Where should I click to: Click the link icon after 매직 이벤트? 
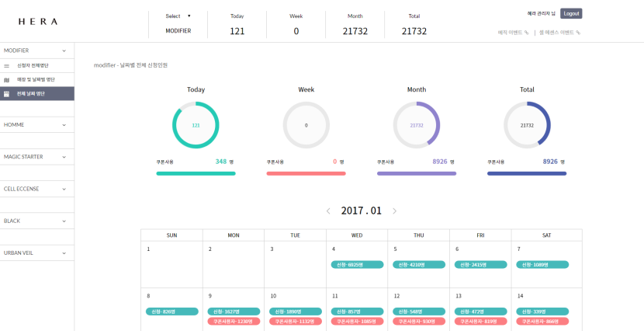point(527,33)
